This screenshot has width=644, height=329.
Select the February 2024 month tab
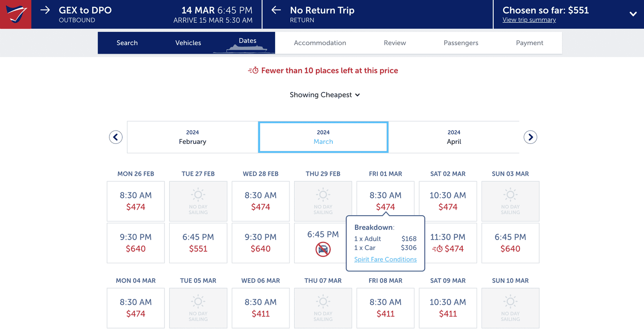tap(193, 137)
